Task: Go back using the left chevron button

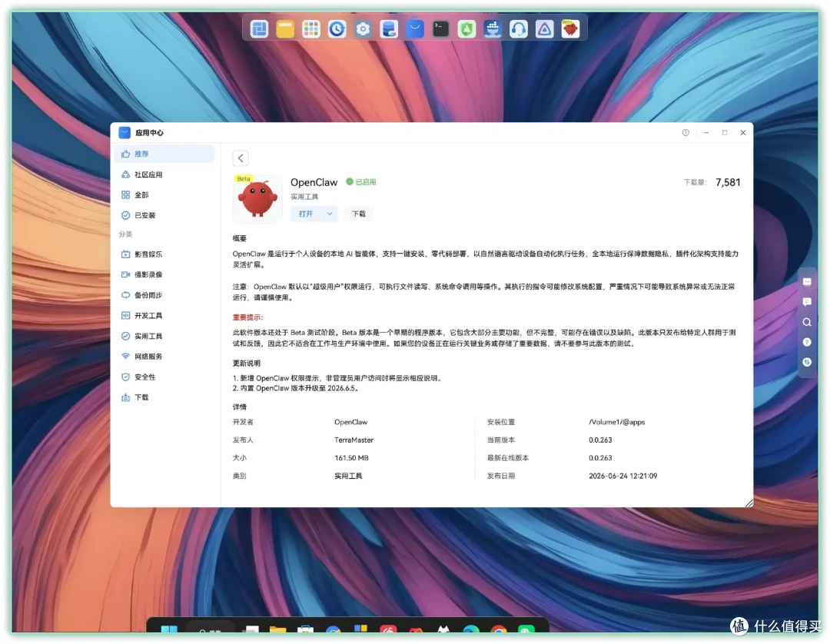Action: (241, 158)
